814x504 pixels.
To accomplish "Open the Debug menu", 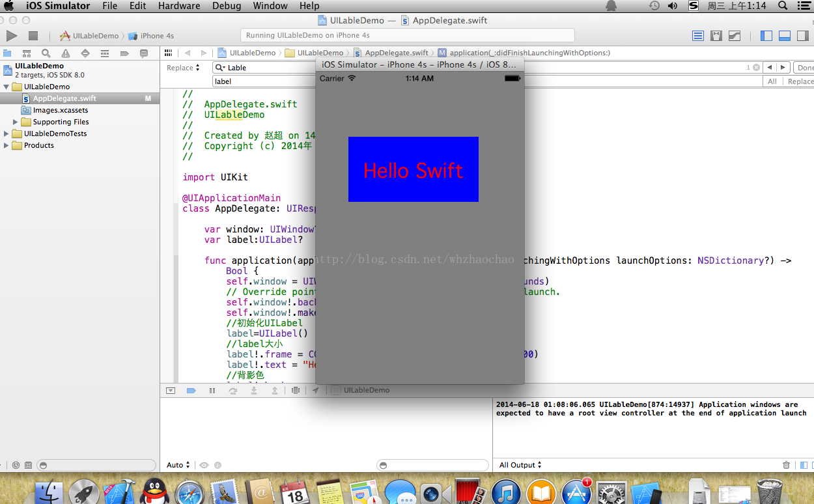I will pyautogui.click(x=227, y=6).
